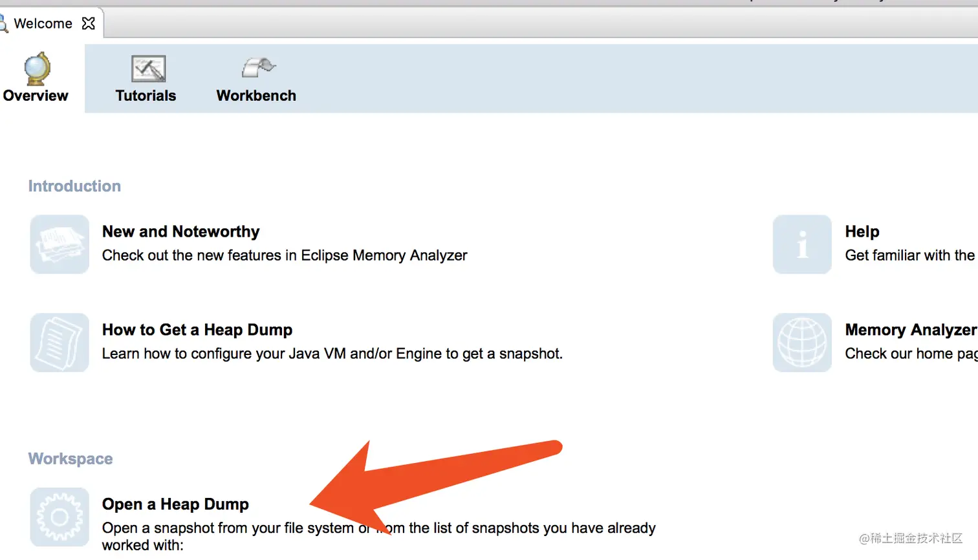
Task: Click the Open a Heap Dump link
Action: 175,504
